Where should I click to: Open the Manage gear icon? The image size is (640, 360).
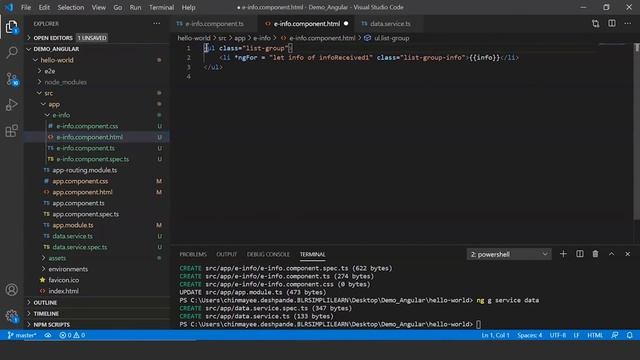pyautogui.click(x=12, y=316)
